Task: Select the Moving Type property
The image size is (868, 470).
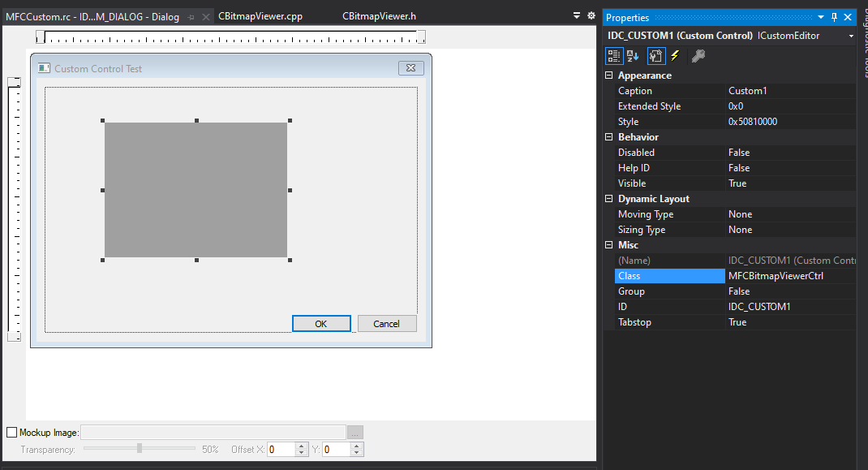Action: (735, 214)
